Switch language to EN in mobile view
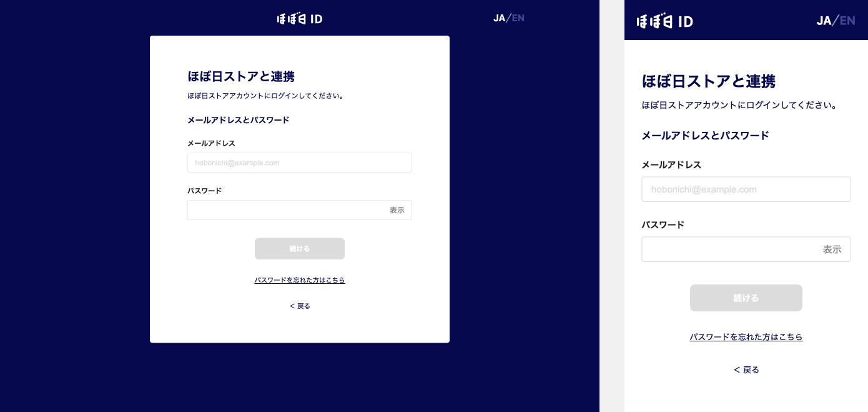 847,21
